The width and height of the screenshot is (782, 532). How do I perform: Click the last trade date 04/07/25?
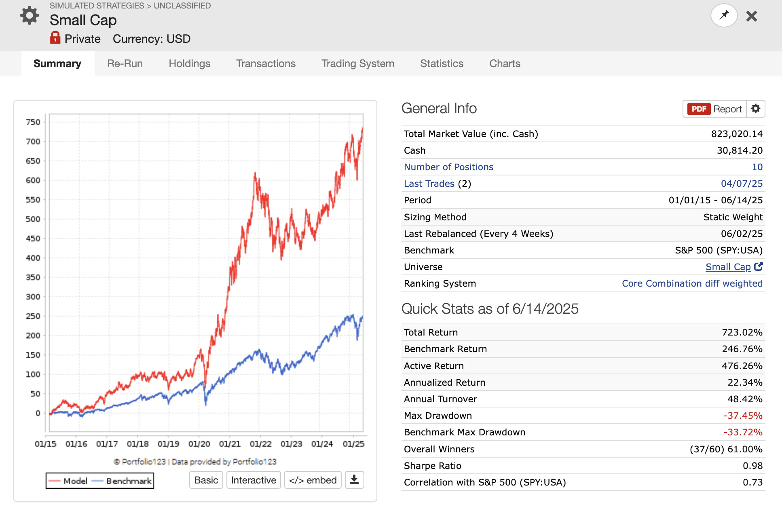(x=742, y=184)
